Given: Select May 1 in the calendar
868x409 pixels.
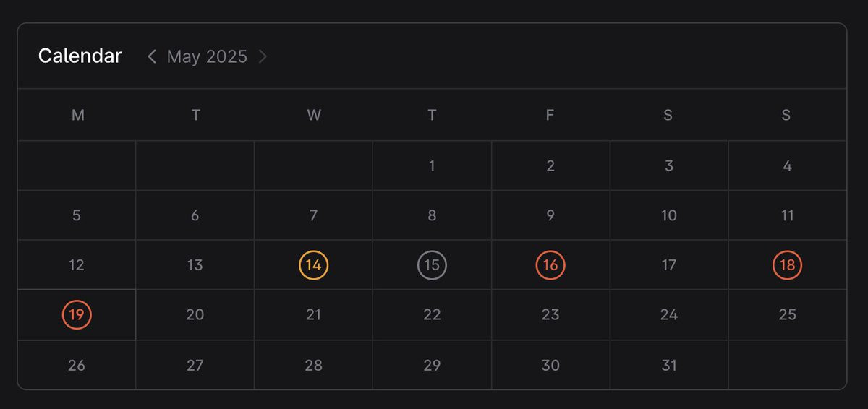Looking at the screenshot, I should click(432, 165).
